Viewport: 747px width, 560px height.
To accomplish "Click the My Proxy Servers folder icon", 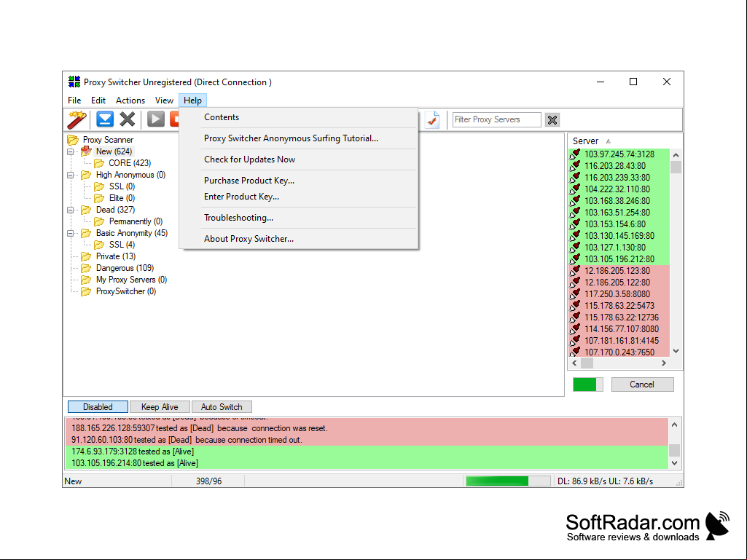I will tap(86, 280).
